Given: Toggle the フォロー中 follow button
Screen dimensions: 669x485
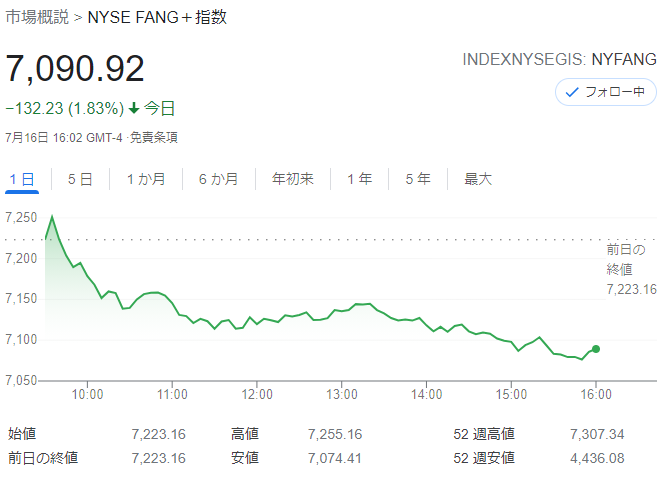Looking at the screenshot, I should 605,92.
